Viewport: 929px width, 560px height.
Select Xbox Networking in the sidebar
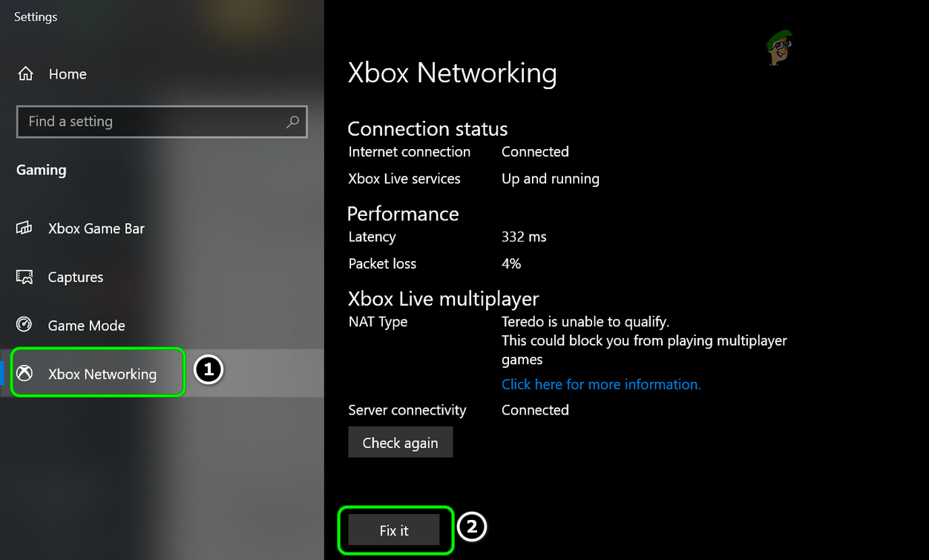[x=162, y=374]
